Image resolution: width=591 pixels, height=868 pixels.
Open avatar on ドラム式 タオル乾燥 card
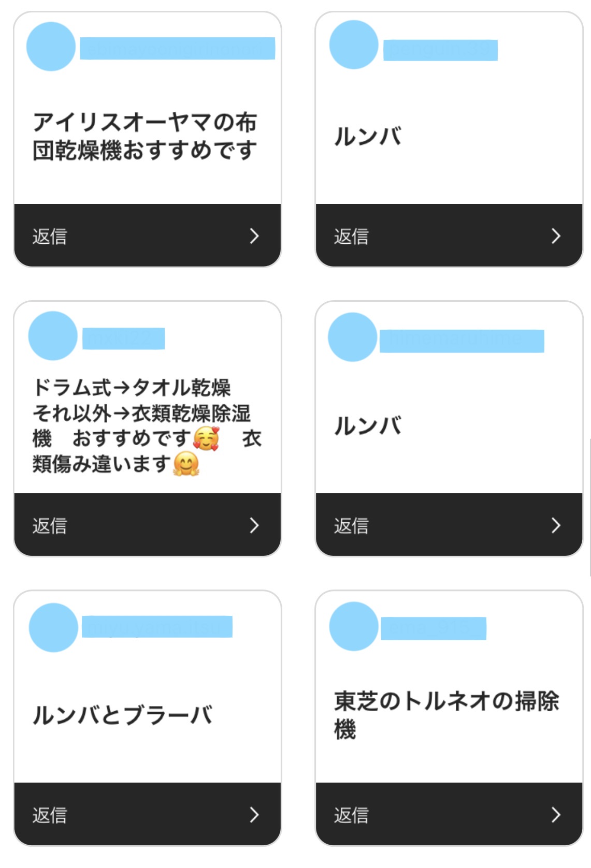[x=53, y=336]
